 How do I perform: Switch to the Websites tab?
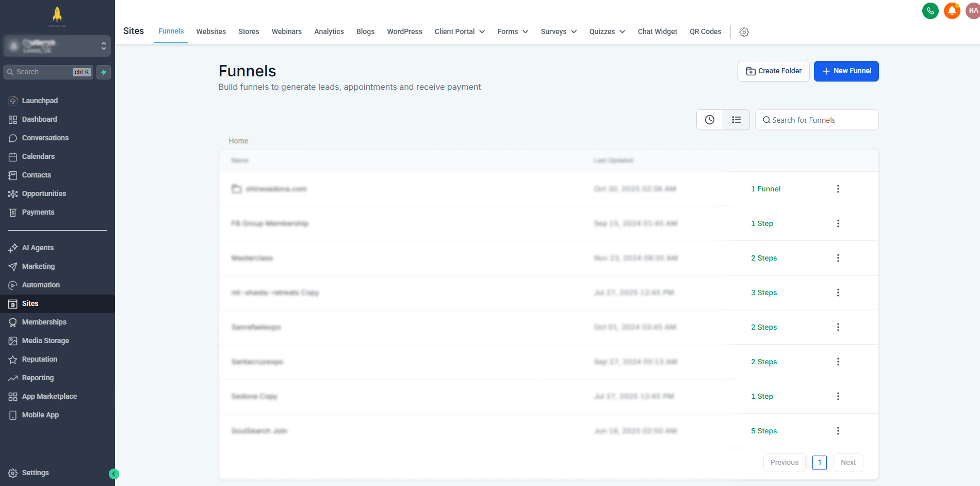pos(211,31)
